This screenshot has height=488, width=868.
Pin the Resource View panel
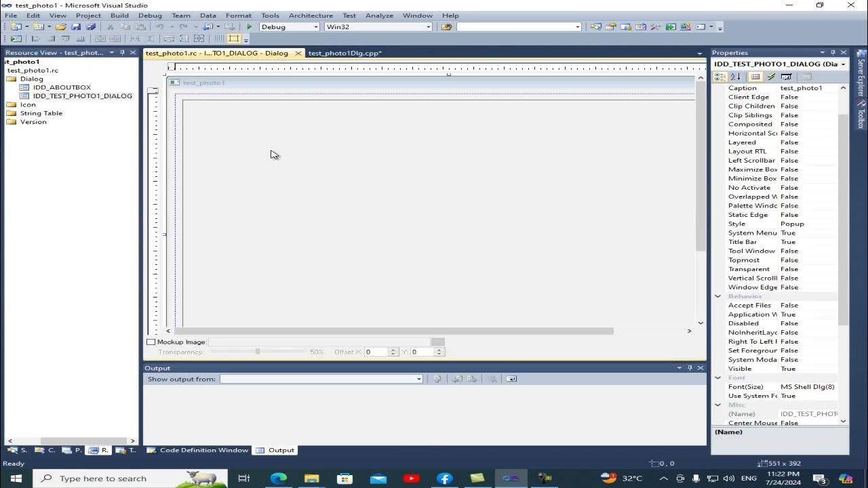pyautogui.click(x=122, y=52)
